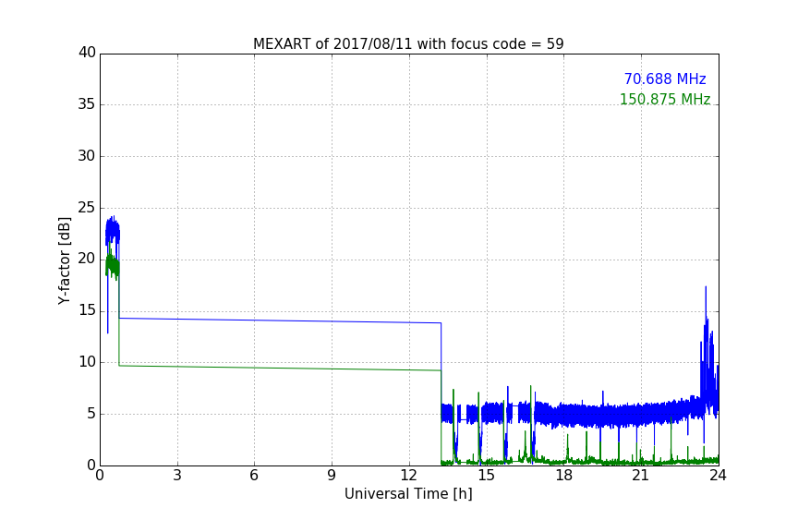798x532 pixels.
Task: Click the y-axis tick label "20"
Action: tap(87, 259)
